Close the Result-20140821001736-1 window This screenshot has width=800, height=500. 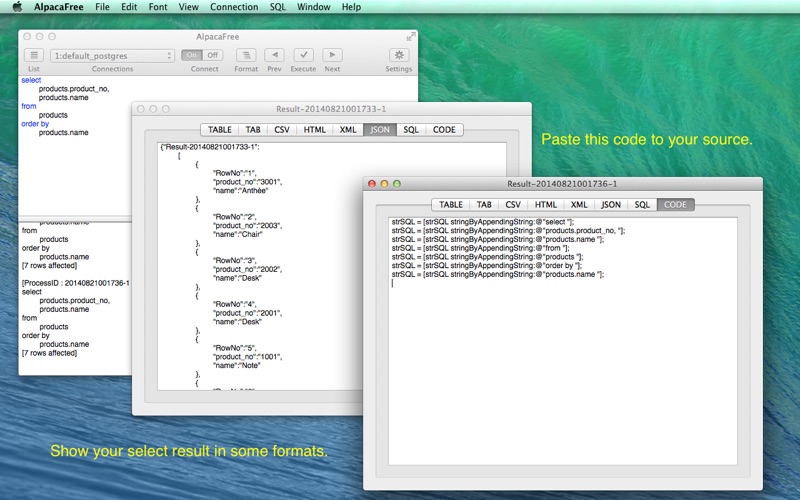pos(372,184)
